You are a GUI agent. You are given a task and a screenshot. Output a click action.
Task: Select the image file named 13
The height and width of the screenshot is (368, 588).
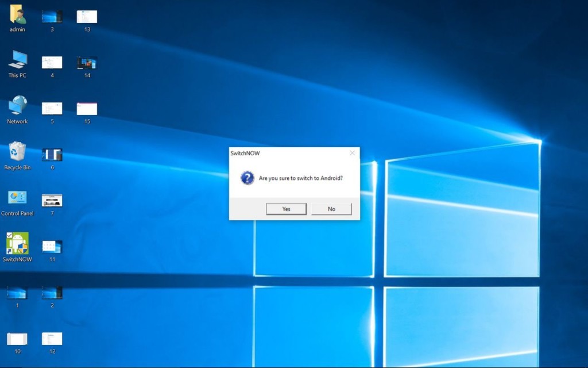(87, 17)
